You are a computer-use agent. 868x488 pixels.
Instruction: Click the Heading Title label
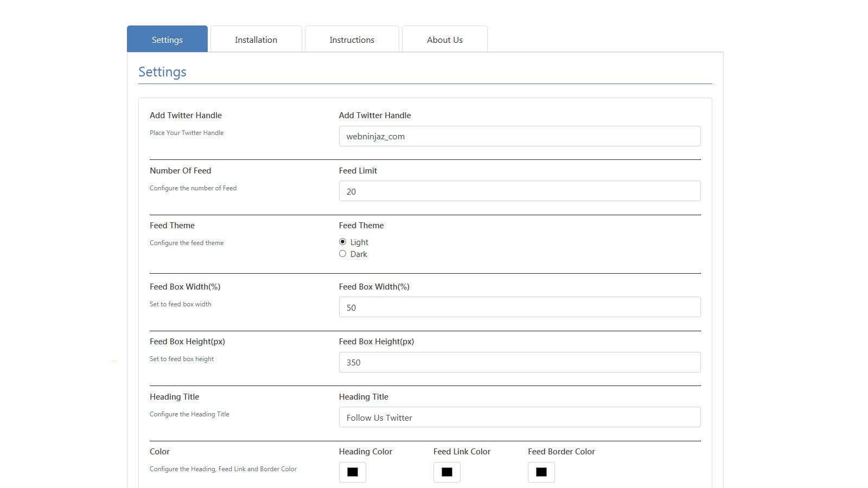pyautogui.click(x=174, y=396)
